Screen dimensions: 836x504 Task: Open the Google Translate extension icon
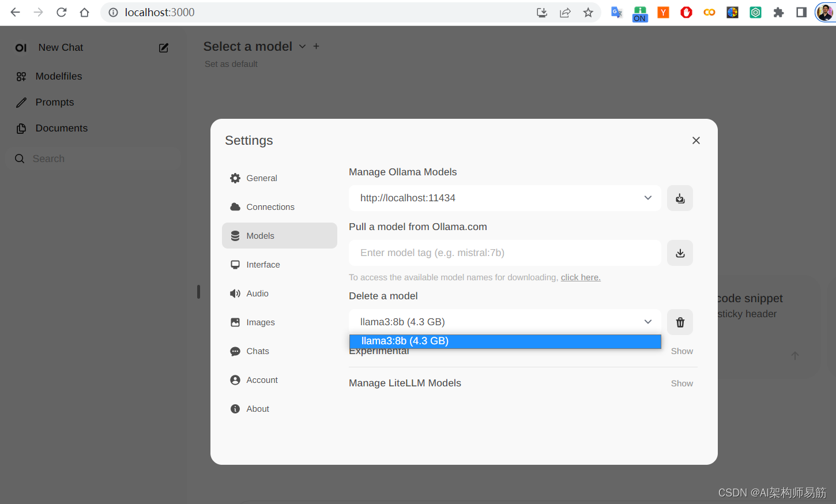[x=617, y=13]
